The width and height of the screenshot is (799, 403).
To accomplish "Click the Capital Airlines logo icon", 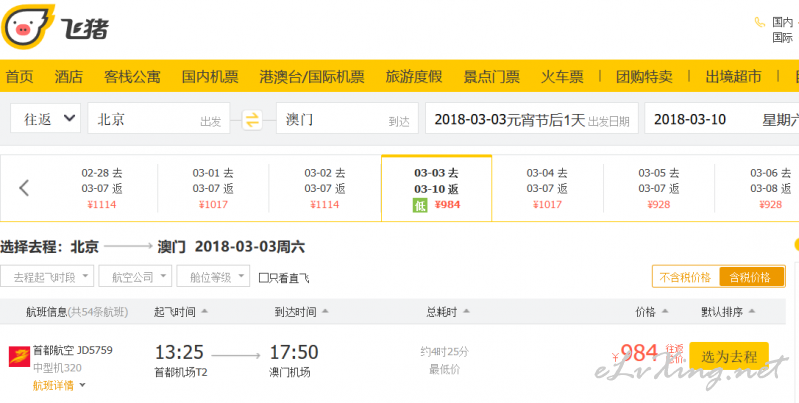I will tap(19, 357).
